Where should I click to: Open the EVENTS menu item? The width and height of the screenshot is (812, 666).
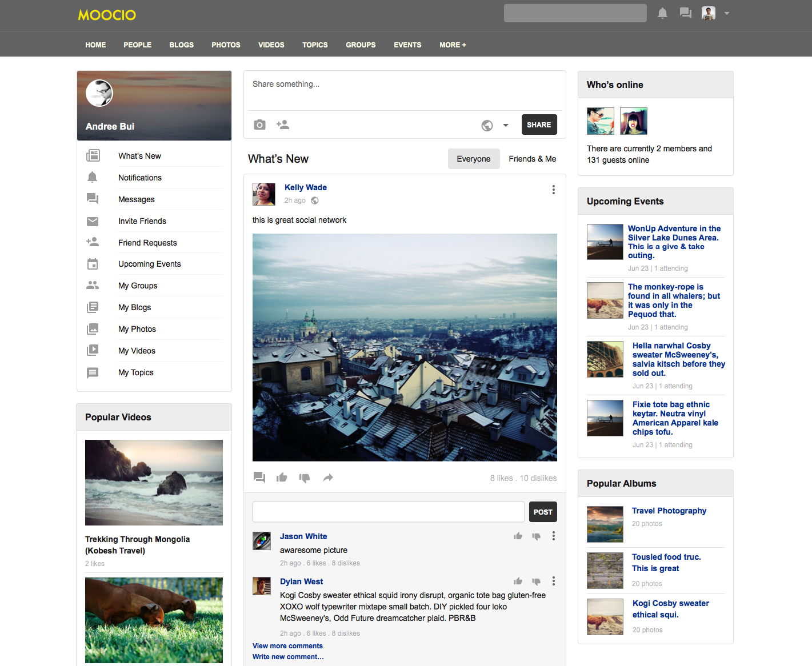coord(407,45)
